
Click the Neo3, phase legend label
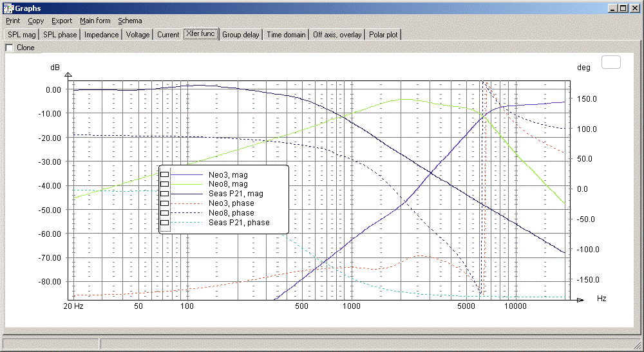231,203
